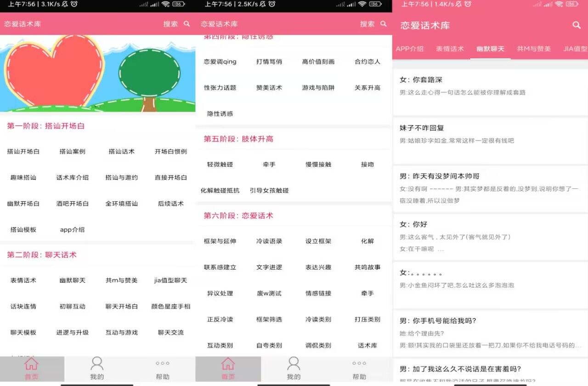
Task: Open the 搭讪话术 category
Action: [x=121, y=152]
